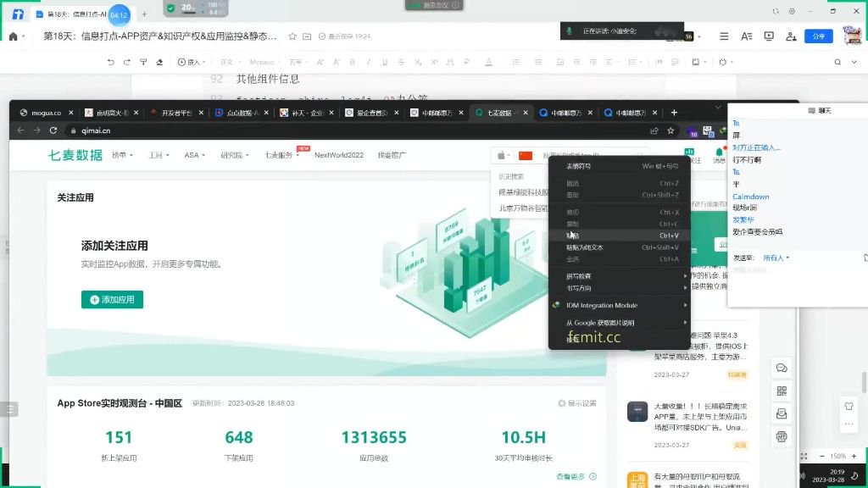Viewport: 868px width, 488px height.
Task: Select 所有人 recipient dropdown in chat
Action: 776,258
